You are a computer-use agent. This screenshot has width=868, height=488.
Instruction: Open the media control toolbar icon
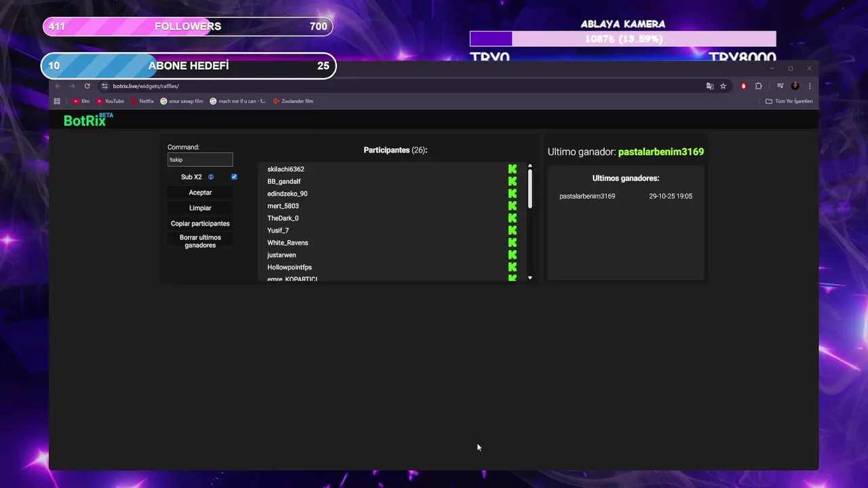click(780, 86)
